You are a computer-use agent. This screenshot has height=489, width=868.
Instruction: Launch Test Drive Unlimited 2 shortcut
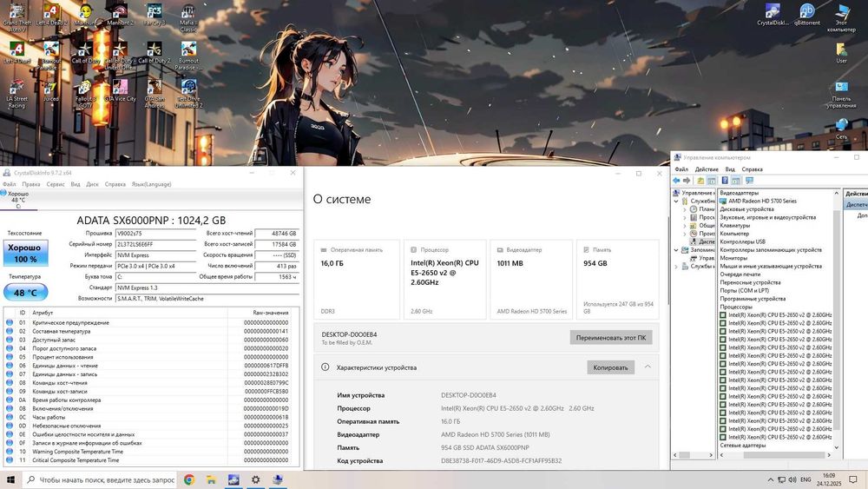tap(188, 93)
